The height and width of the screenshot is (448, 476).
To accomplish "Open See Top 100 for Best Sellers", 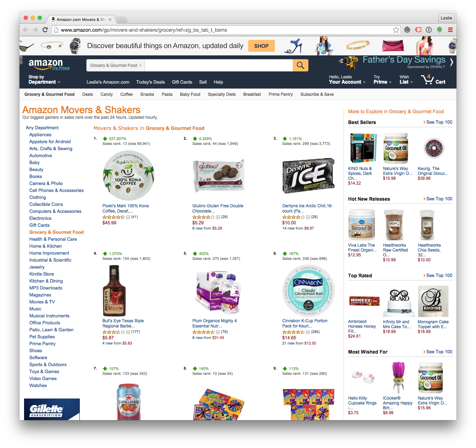I will click(438, 122).
